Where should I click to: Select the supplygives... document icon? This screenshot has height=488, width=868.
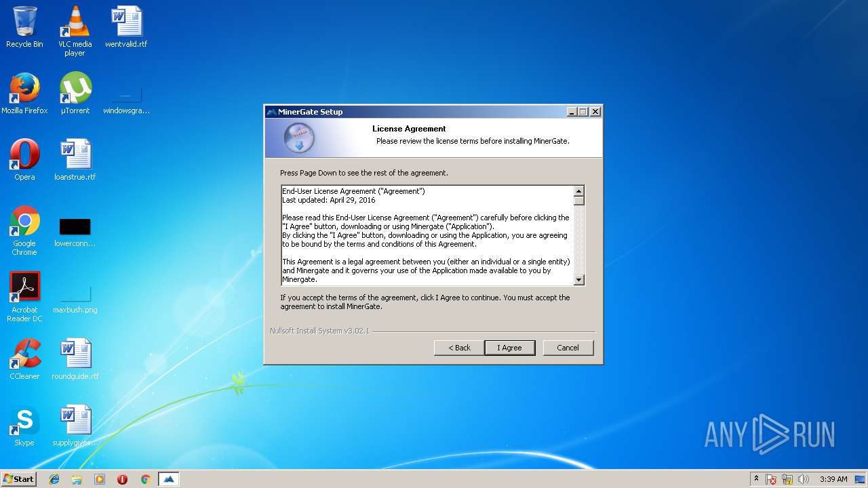point(75,426)
